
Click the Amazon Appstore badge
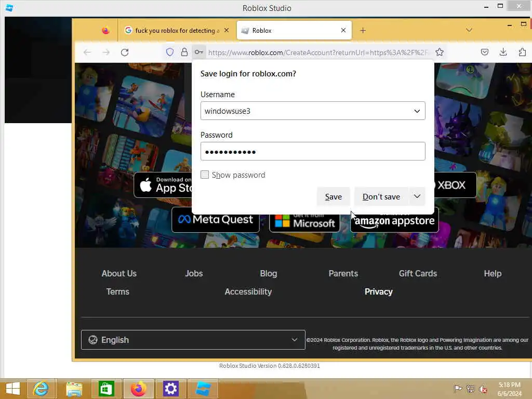point(394,222)
